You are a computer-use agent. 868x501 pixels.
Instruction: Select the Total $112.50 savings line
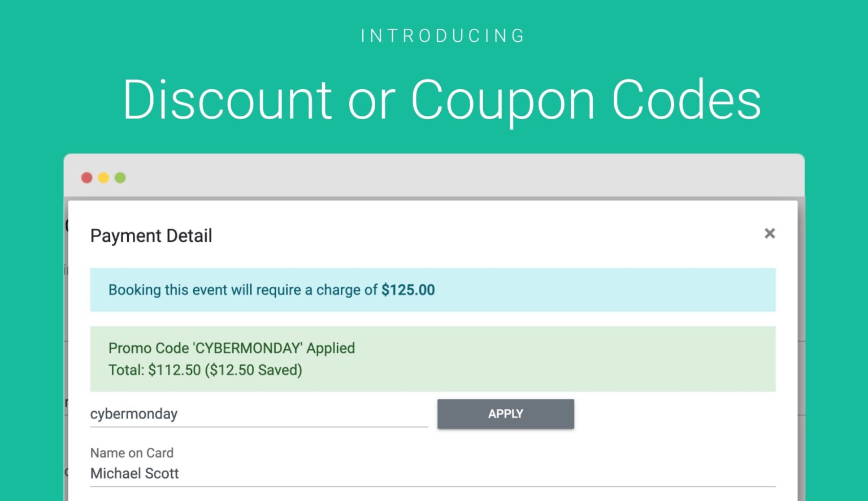click(x=205, y=370)
